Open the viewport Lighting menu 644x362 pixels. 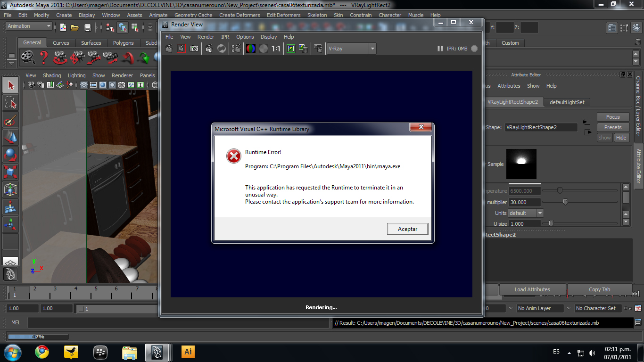76,75
